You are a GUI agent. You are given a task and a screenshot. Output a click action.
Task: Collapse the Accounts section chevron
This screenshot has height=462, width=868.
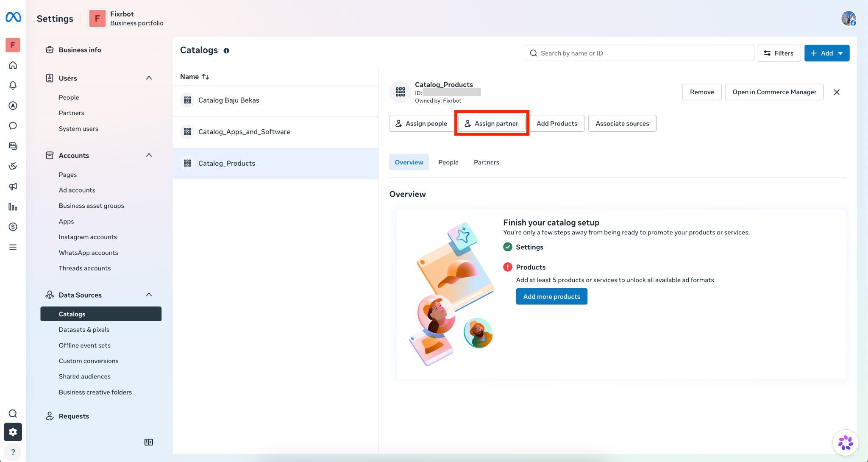pyautogui.click(x=149, y=155)
